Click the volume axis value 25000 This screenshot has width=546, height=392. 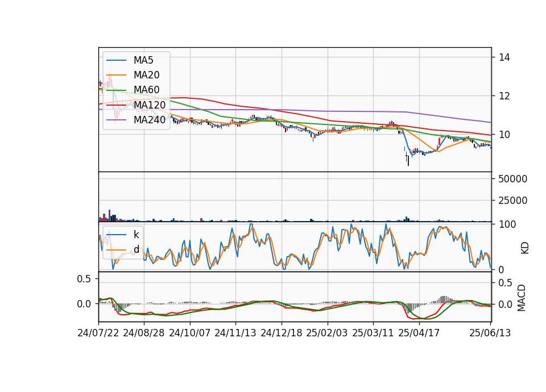click(513, 201)
